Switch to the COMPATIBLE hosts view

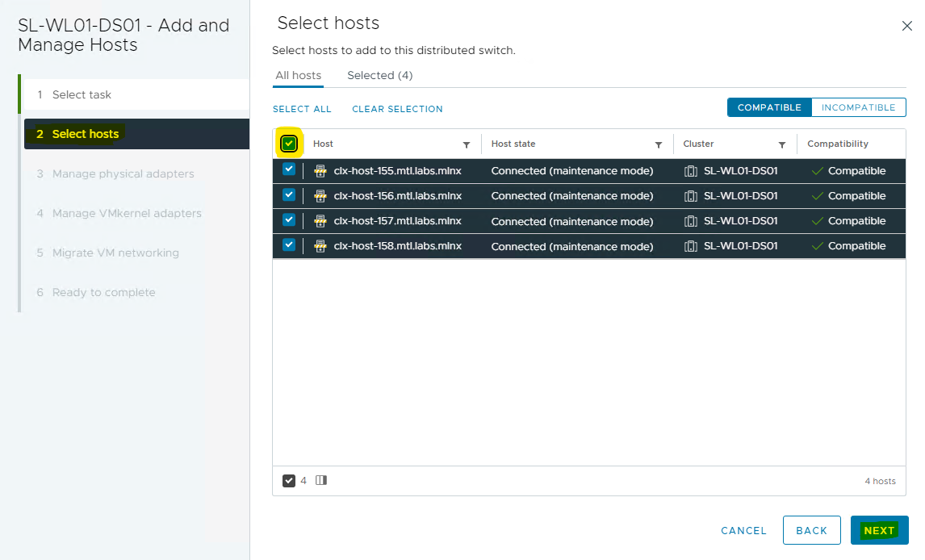tap(769, 107)
